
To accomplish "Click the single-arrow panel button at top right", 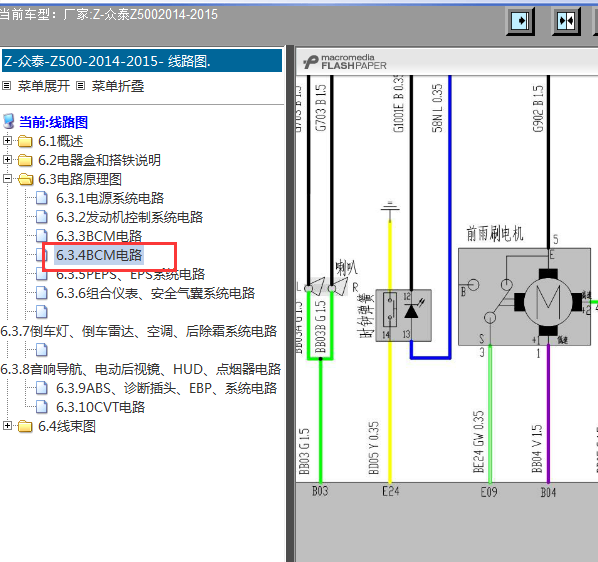I will pyautogui.click(x=521, y=21).
